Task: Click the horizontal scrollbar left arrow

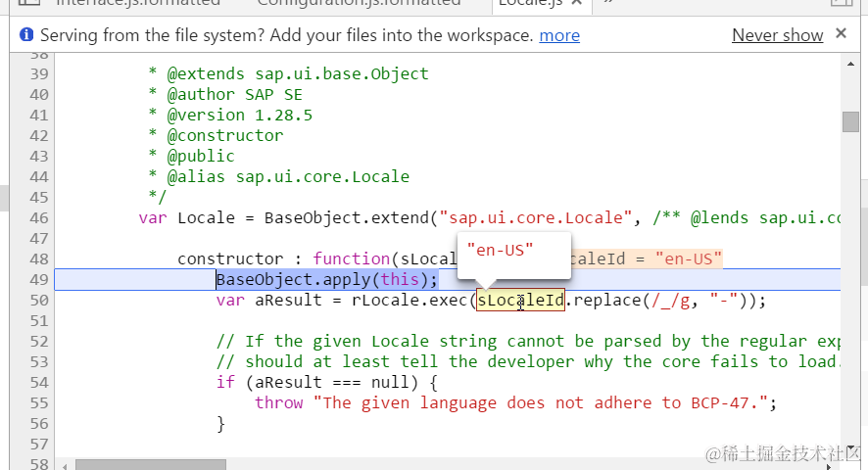Action: [65, 466]
